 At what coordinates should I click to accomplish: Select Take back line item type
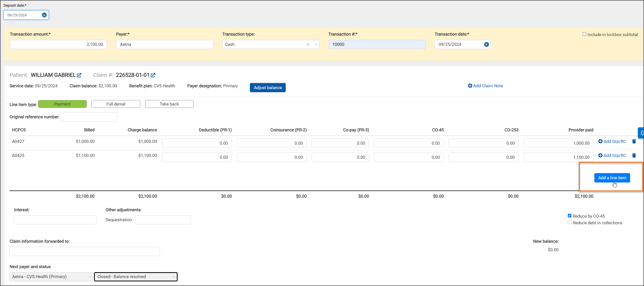click(x=169, y=104)
